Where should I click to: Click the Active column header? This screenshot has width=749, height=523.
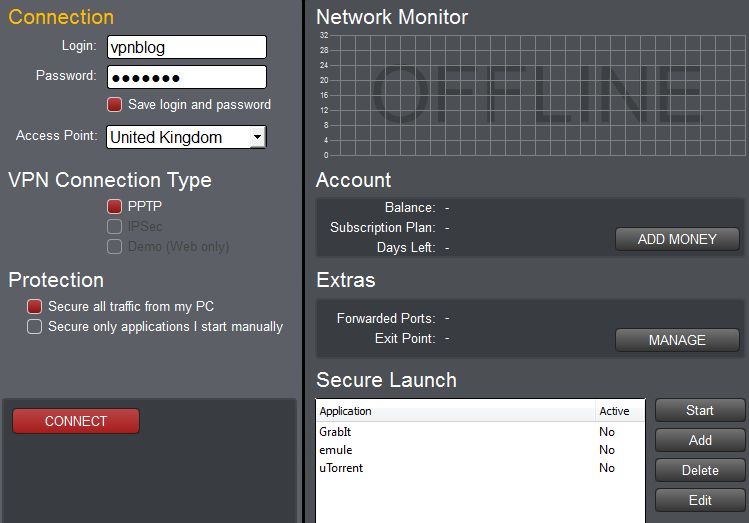620,411
